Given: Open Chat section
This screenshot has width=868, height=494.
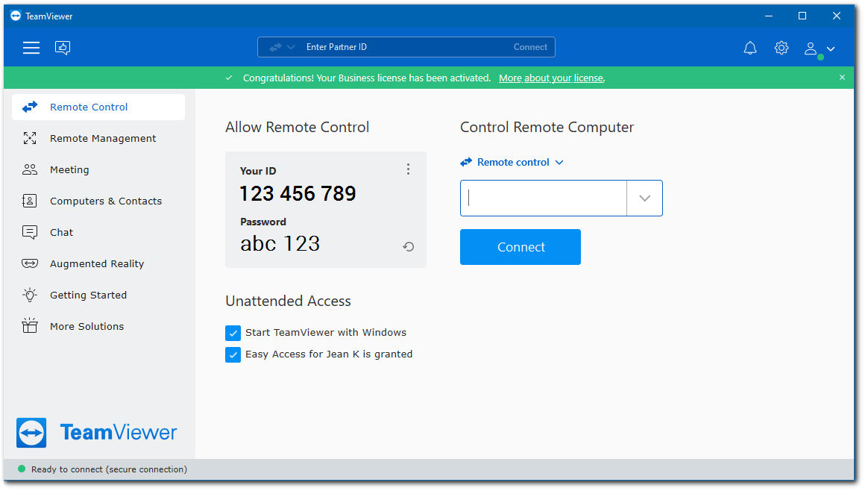Looking at the screenshot, I should tap(98, 232).
